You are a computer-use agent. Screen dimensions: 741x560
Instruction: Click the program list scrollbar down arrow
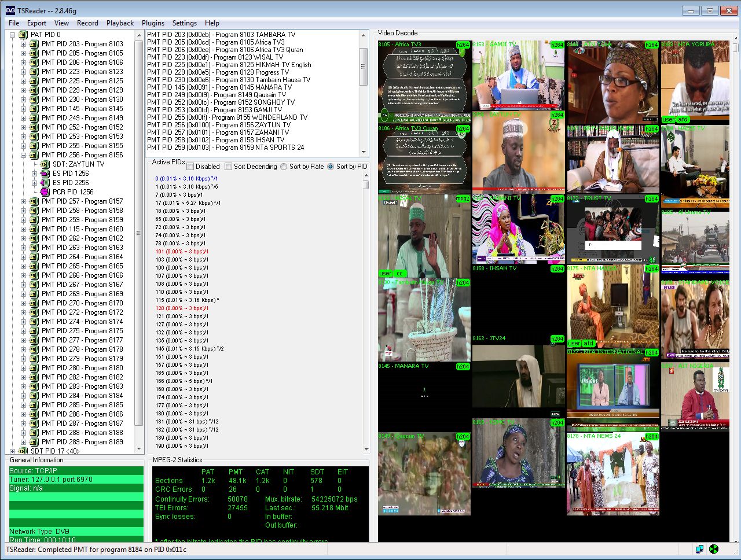click(x=364, y=153)
